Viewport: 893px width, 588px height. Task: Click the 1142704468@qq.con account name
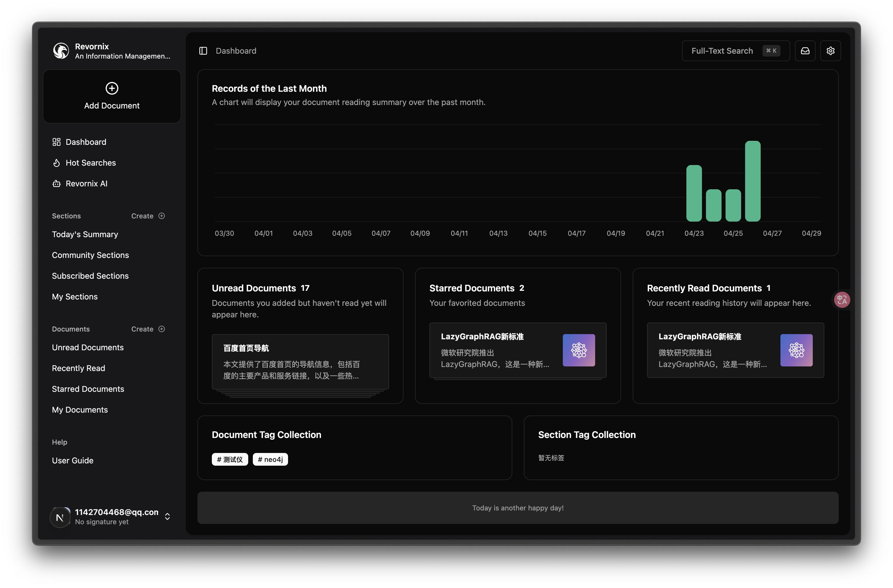point(117,512)
